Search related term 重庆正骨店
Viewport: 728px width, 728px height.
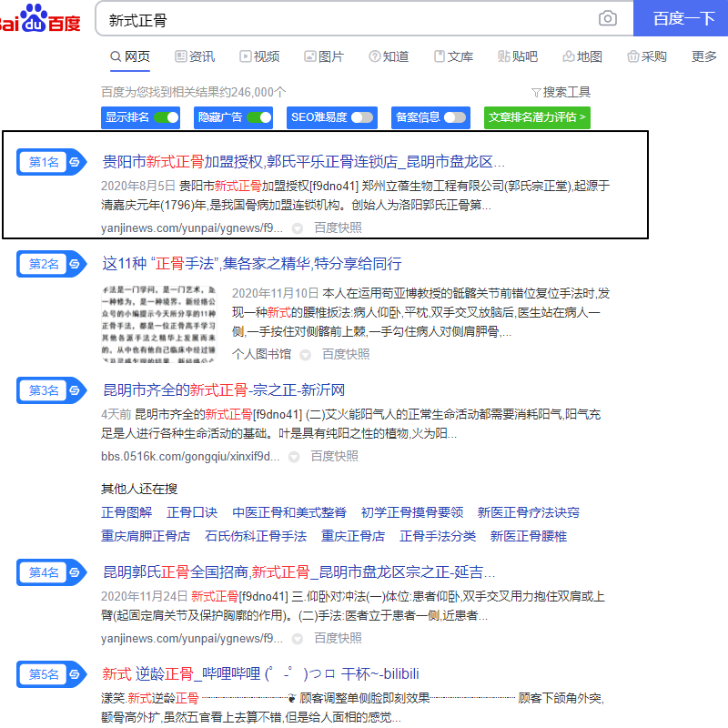coord(353,536)
